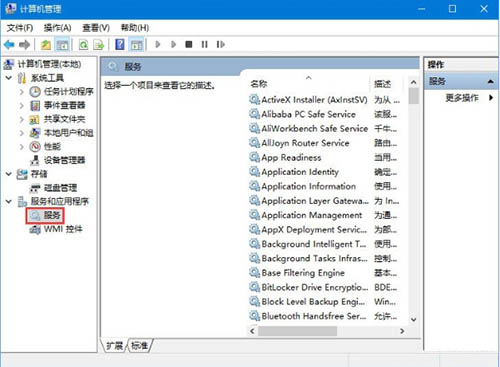This screenshot has width=500, height=367.
Task: Click the Refresh toolbar icon
Action: [83, 44]
